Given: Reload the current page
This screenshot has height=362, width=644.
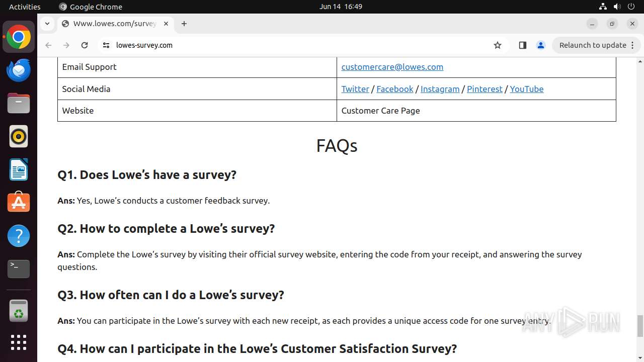Looking at the screenshot, I should tap(85, 45).
